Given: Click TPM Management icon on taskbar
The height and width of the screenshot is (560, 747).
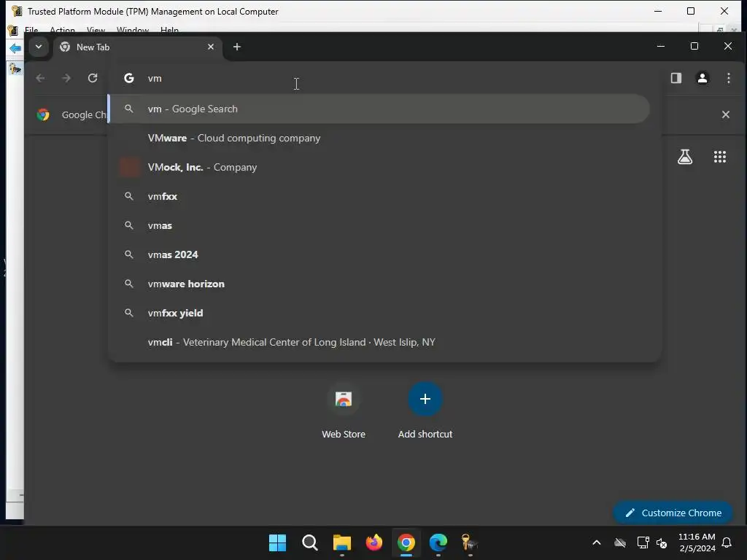Looking at the screenshot, I should pos(470,542).
